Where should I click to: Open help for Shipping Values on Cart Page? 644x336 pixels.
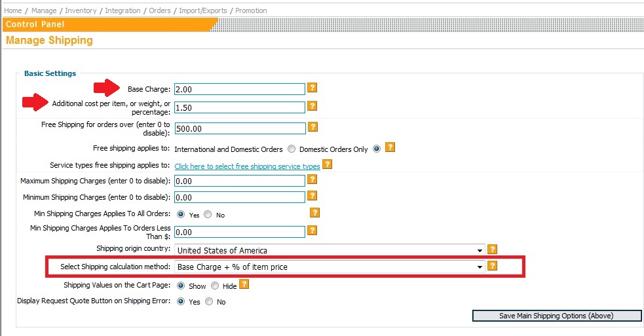[x=244, y=284]
